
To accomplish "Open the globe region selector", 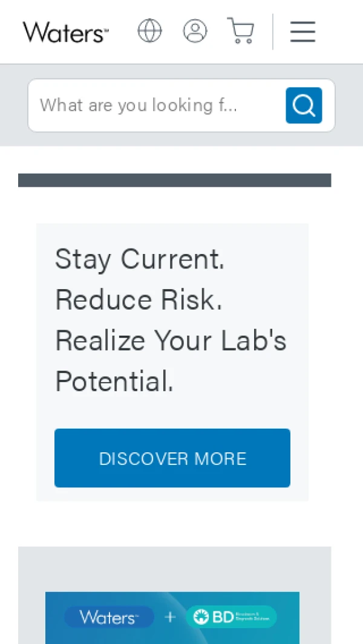I will (x=149, y=30).
